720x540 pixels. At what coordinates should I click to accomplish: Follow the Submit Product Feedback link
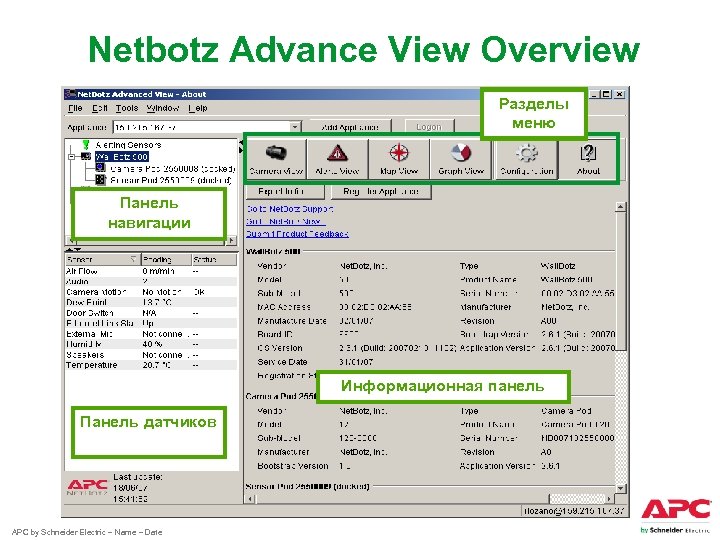pos(297,234)
